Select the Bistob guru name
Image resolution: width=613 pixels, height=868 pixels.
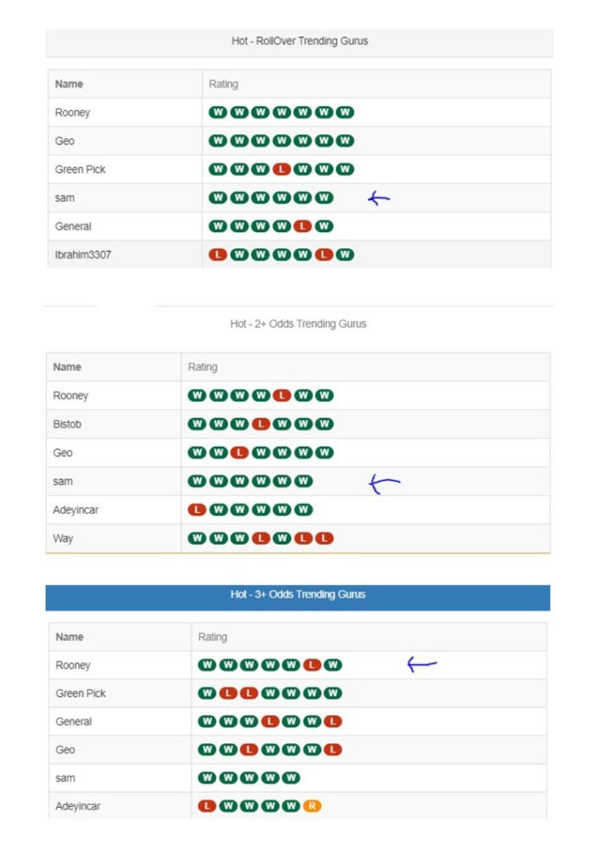click(x=67, y=425)
